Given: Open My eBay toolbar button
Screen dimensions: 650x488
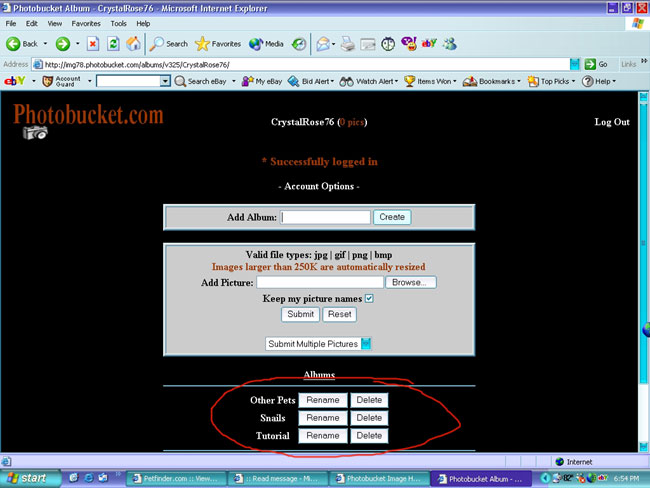Looking at the screenshot, I should pyautogui.click(x=262, y=81).
